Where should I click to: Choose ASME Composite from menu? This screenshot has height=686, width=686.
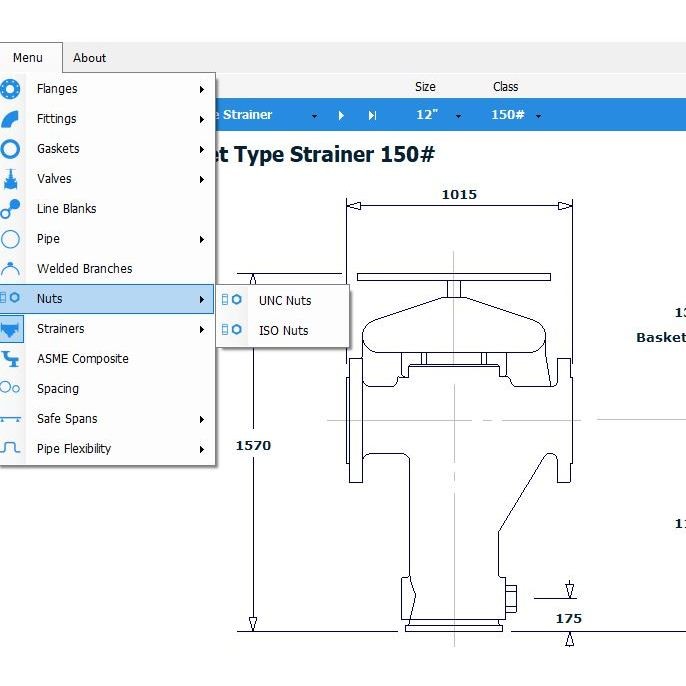[107, 359]
